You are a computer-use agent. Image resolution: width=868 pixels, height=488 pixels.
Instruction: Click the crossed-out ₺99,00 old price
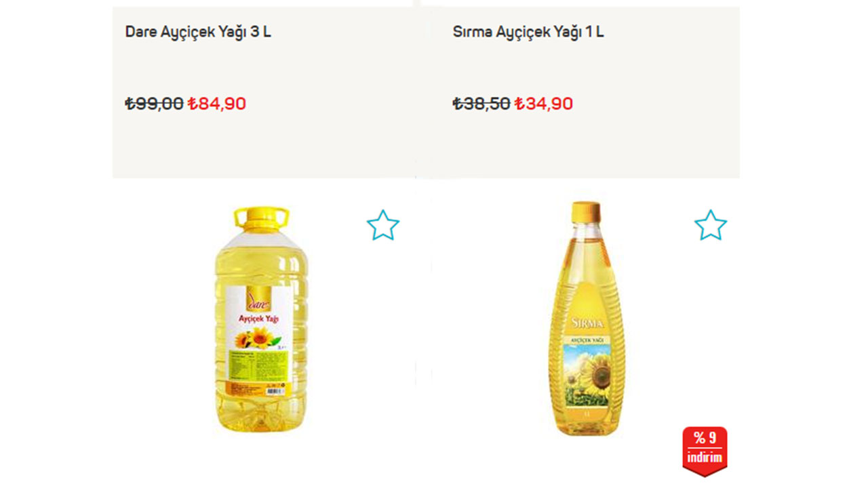click(x=154, y=104)
